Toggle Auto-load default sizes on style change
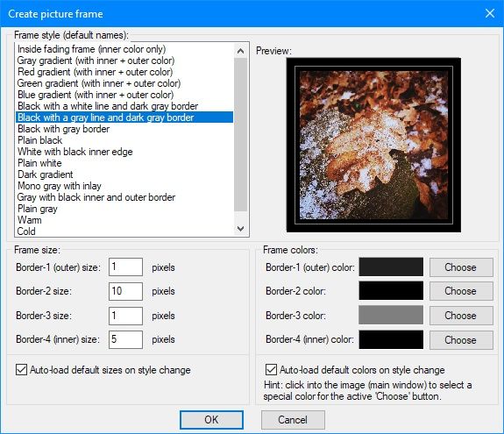This screenshot has width=504, height=434. click(21, 370)
